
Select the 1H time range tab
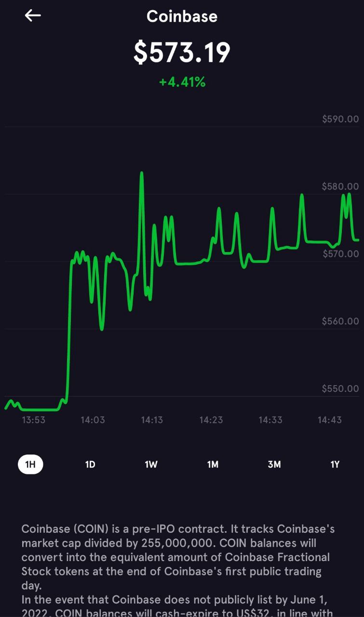[x=30, y=465]
